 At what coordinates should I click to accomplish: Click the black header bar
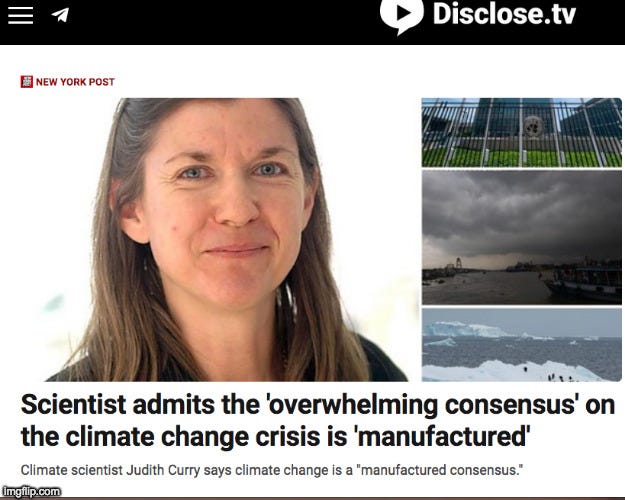click(312, 22)
